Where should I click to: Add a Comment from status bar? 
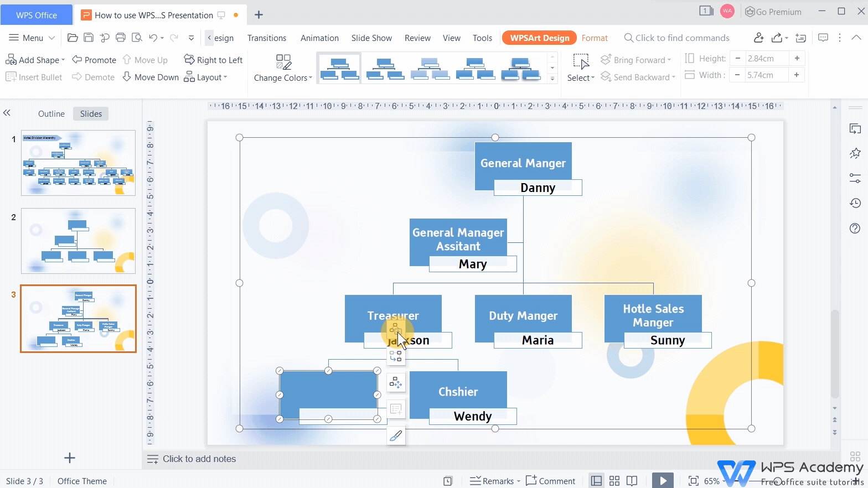point(551,481)
